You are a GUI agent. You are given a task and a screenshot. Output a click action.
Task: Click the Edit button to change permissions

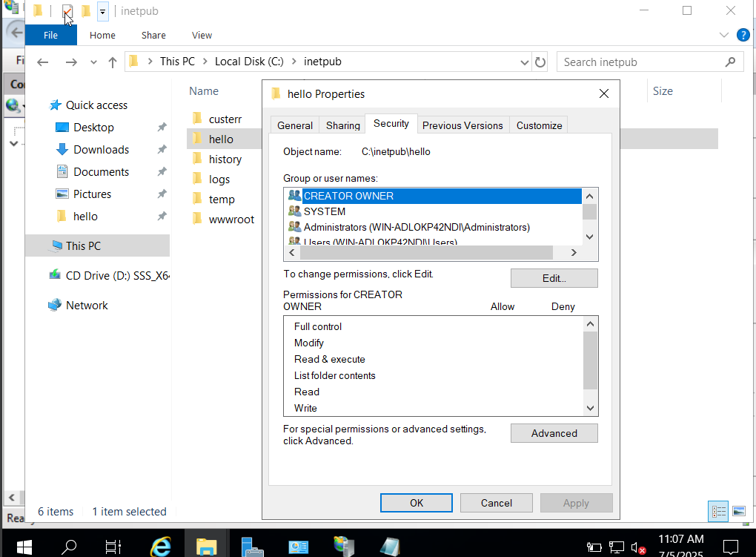click(x=554, y=278)
